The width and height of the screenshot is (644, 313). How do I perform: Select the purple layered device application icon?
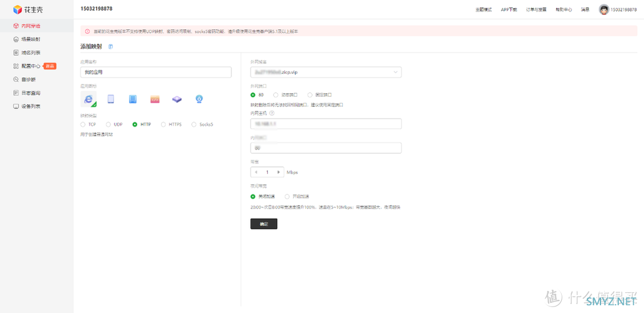(x=177, y=100)
